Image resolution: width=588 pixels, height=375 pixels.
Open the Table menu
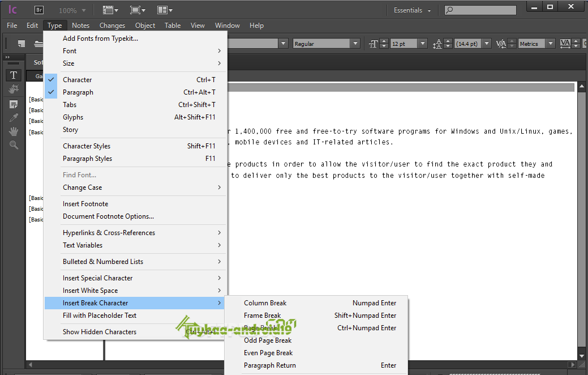[x=173, y=25]
